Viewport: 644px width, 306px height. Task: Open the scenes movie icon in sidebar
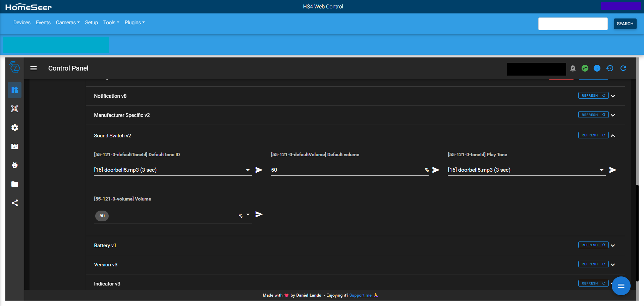[x=15, y=146]
